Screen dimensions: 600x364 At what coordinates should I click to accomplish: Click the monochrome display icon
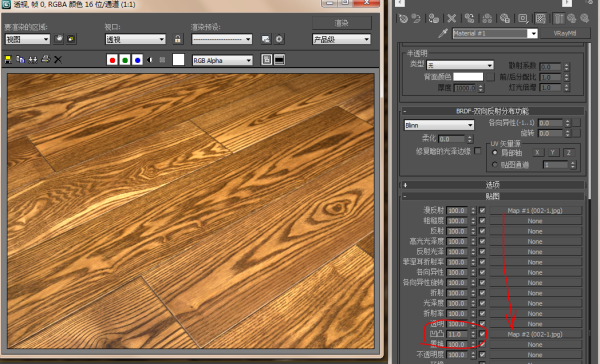coord(162,60)
